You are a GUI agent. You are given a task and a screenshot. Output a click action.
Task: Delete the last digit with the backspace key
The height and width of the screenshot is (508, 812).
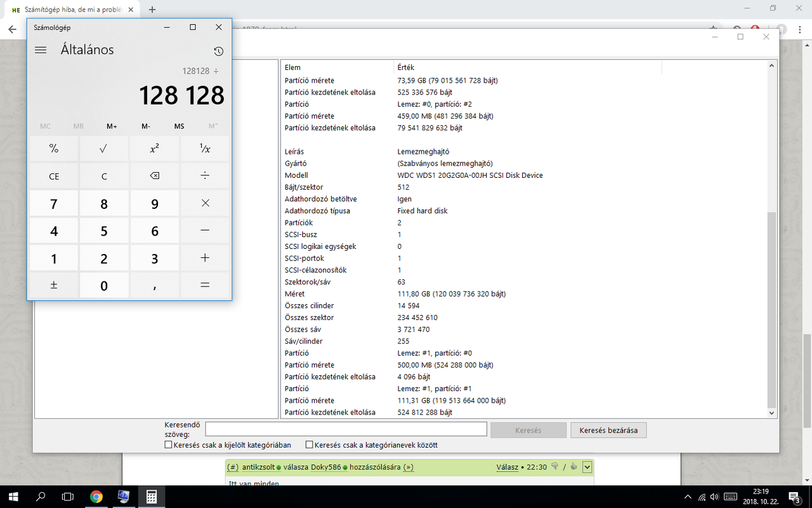click(155, 176)
